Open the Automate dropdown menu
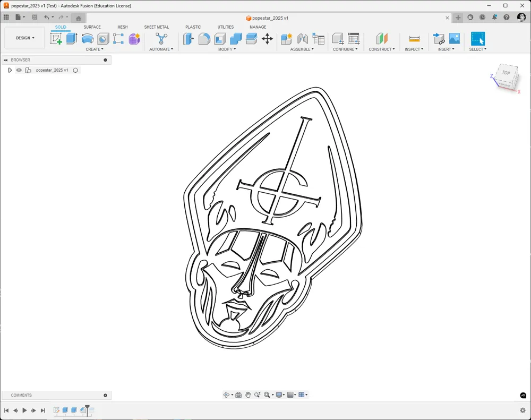This screenshot has height=420, width=531. click(x=161, y=49)
